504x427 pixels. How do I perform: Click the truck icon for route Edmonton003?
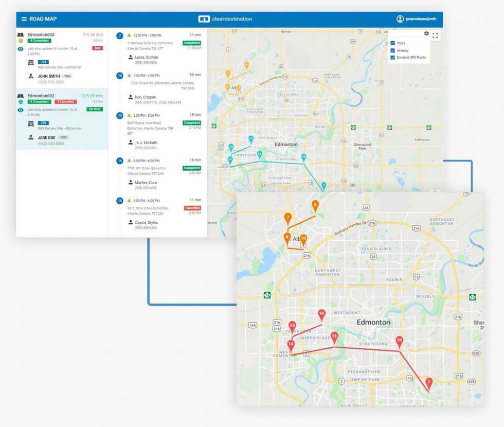[30, 62]
